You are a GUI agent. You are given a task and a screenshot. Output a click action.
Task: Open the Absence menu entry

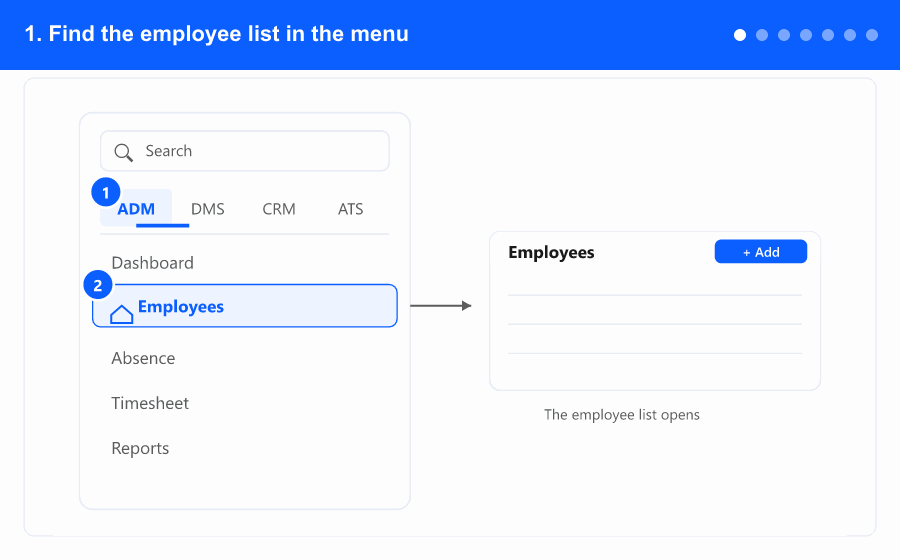pos(143,358)
